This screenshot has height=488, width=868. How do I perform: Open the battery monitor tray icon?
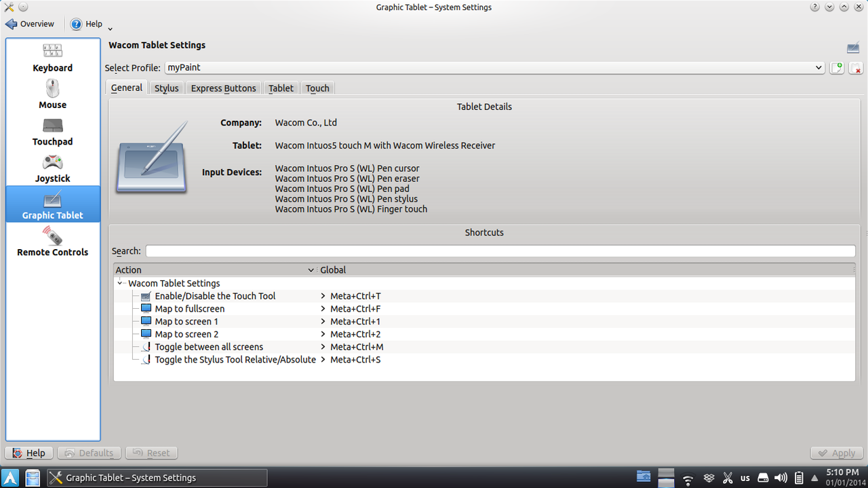point(799,478)
